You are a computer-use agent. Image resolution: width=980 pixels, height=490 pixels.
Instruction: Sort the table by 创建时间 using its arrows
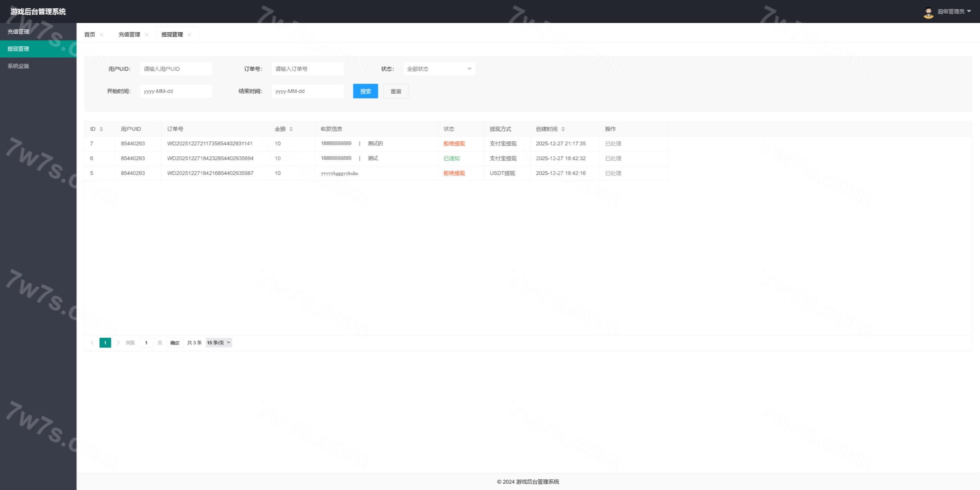(x=563, y=129)
